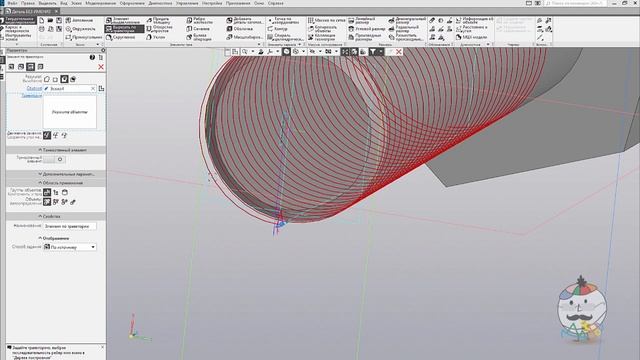Cancel the operation with red X in panel
This screenshot has width=640, height=360.
101,67
